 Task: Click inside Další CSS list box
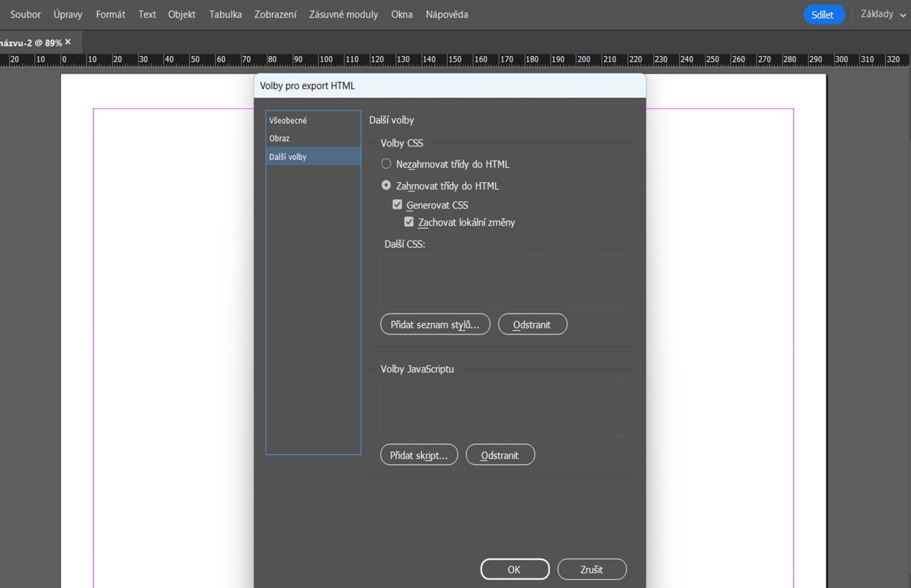tap(502, 282)
